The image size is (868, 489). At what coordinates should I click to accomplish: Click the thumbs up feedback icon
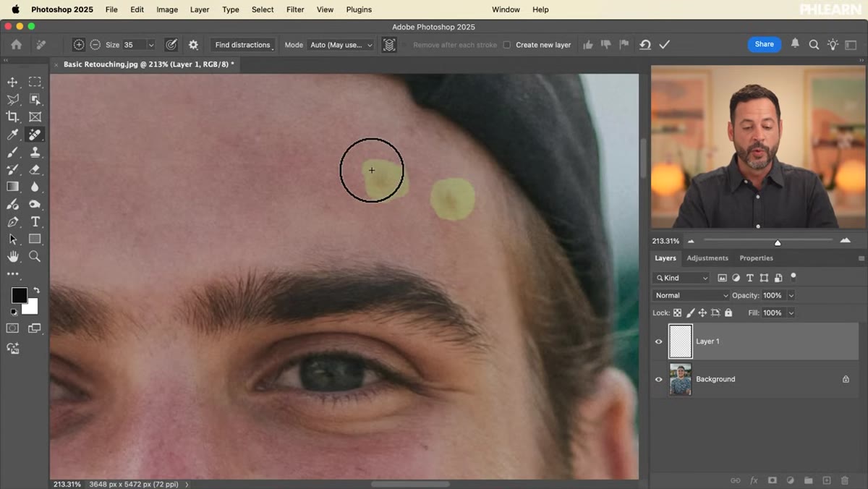[588, 45]
